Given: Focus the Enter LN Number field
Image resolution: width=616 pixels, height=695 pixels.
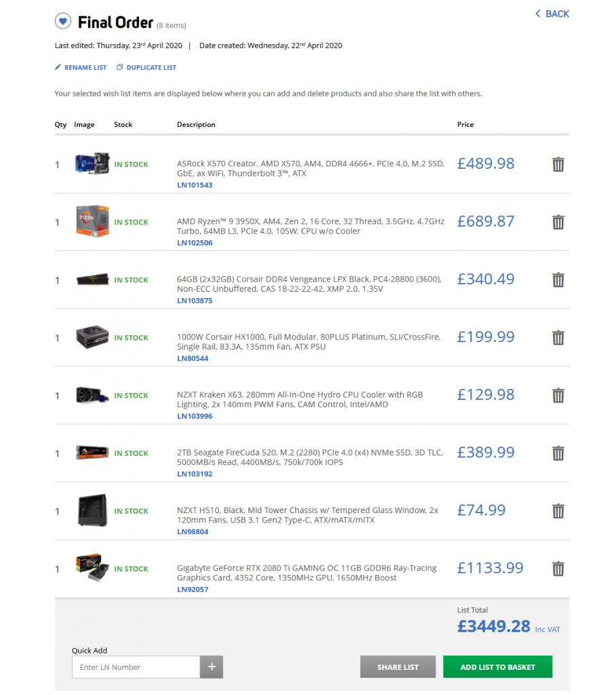Looking at the screenshot, I should [136, 666].
